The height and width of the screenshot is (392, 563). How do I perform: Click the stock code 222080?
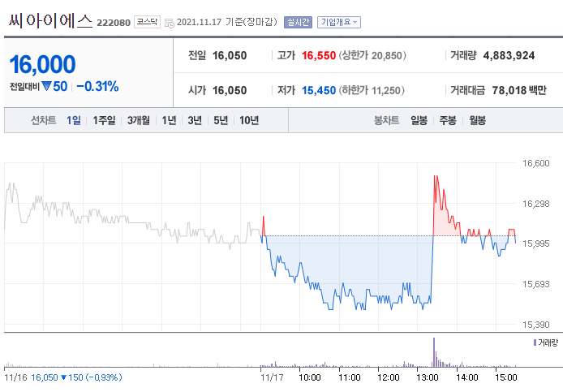[114, 23]
